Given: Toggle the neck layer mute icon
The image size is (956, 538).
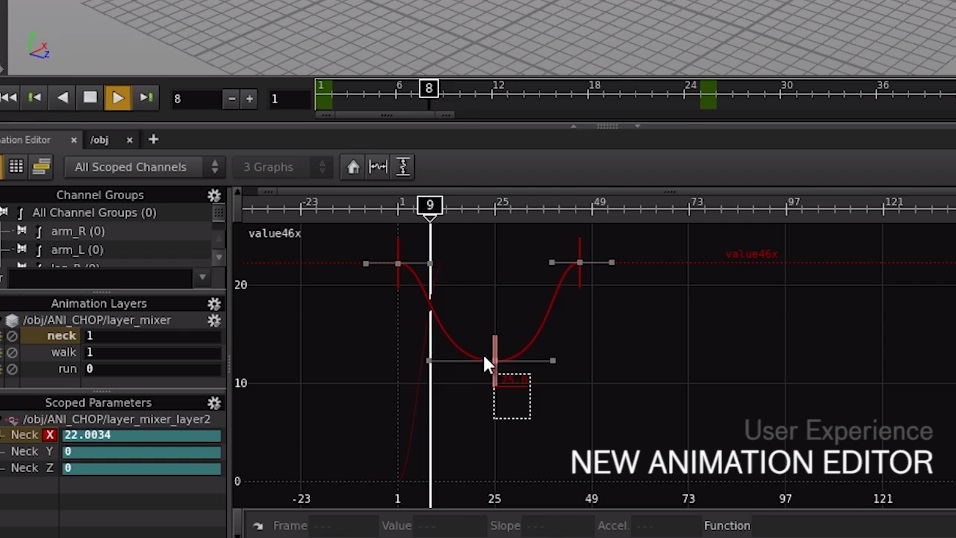Looking at the screenshot, I should (x=12, y=336).
